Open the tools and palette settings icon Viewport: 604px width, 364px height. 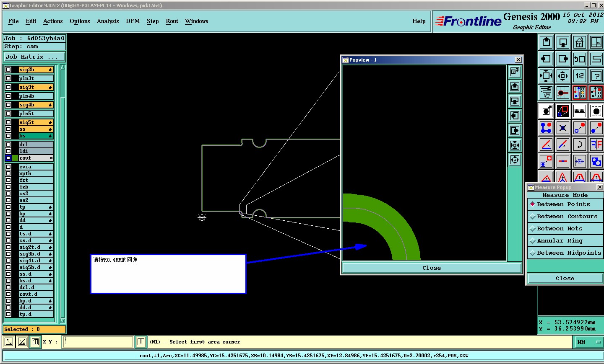click(546, 93)
